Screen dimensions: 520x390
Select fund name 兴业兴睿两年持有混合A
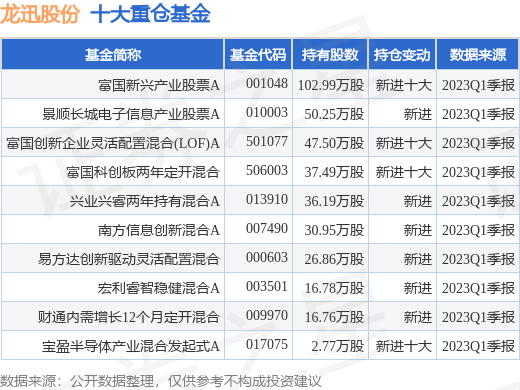tap(145, 201)
